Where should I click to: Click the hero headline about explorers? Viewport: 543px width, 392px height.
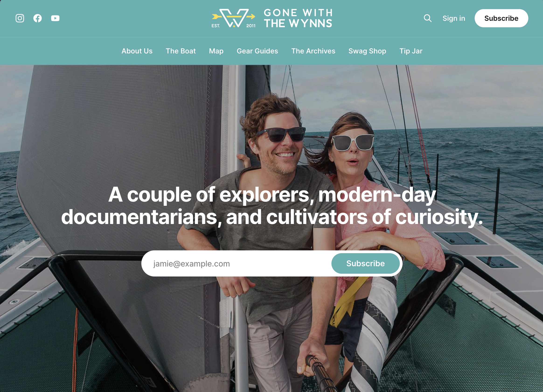272,206
